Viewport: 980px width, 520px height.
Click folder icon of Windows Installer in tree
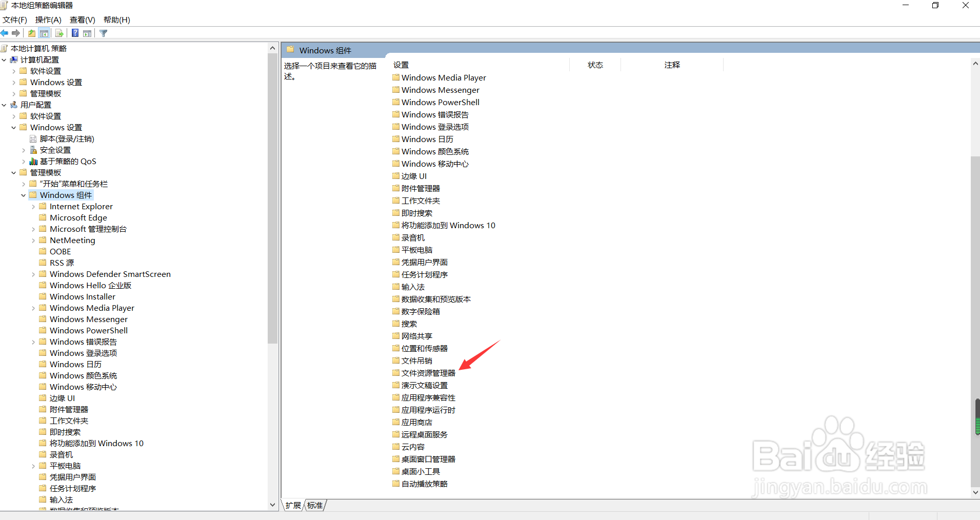pos(43,296)
